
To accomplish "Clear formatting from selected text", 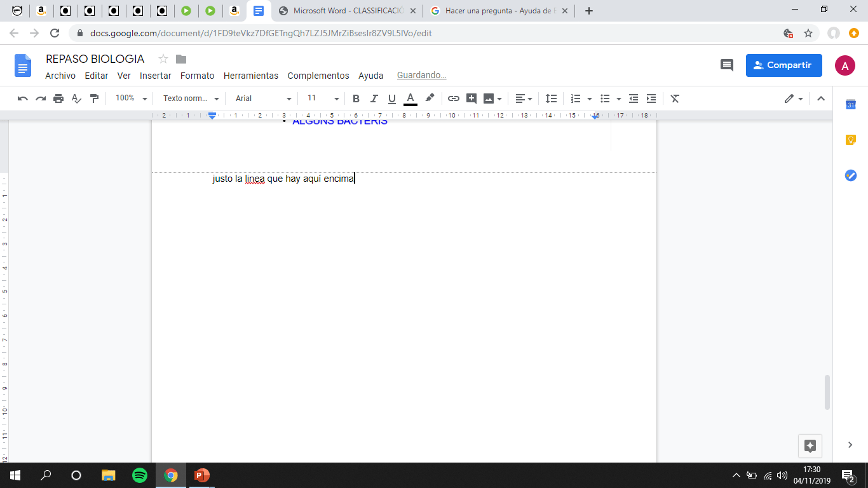I will coord(675,98).
